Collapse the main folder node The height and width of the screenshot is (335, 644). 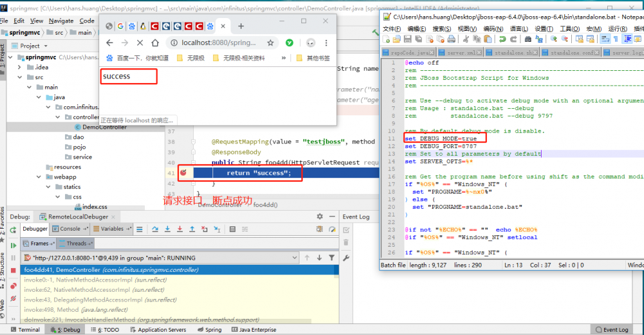click(x=29, y=87)
